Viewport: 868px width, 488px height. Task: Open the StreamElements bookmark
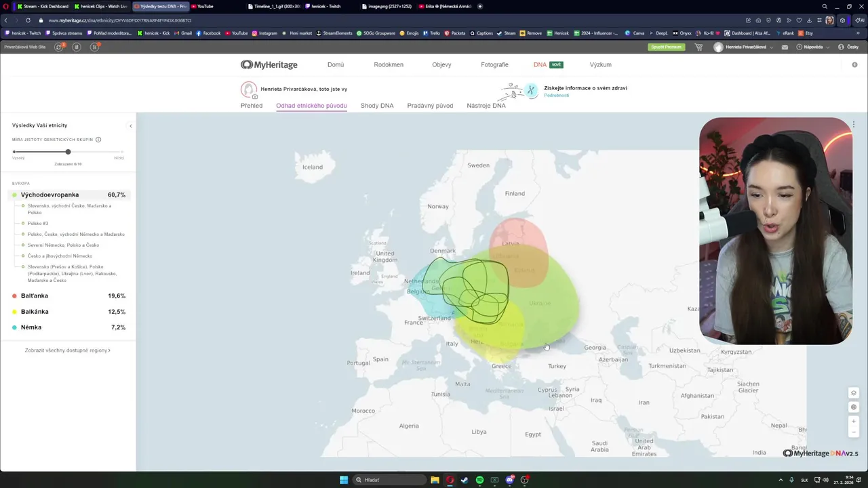click(x=335, y=33)
